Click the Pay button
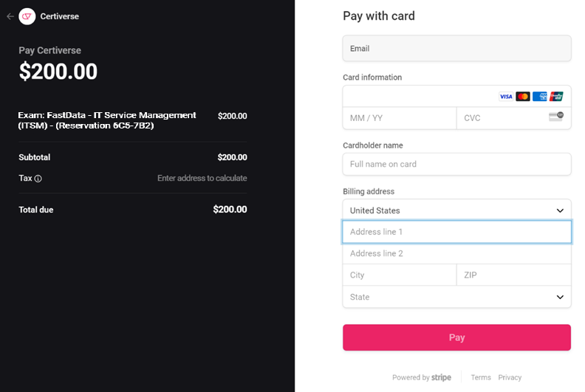 [456, 337]
